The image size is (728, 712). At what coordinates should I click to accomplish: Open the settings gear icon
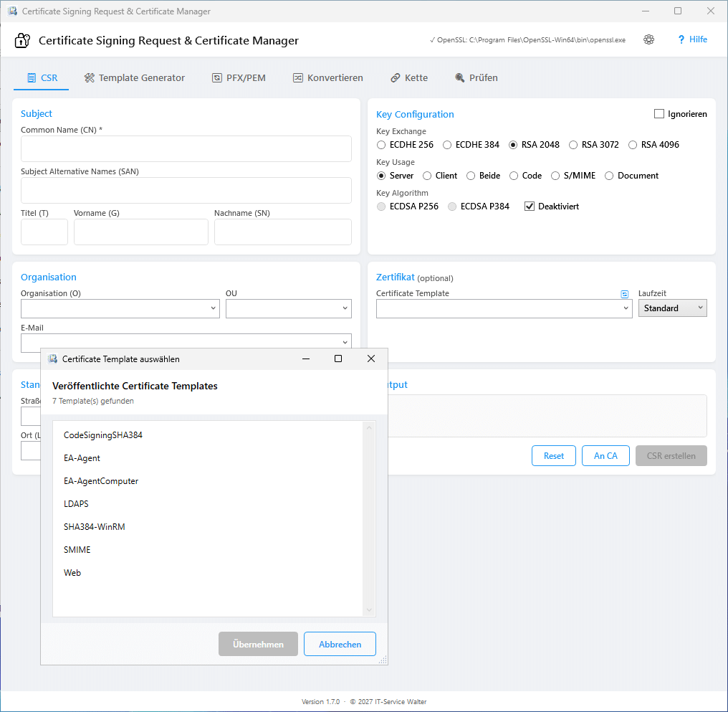[648, 39]
